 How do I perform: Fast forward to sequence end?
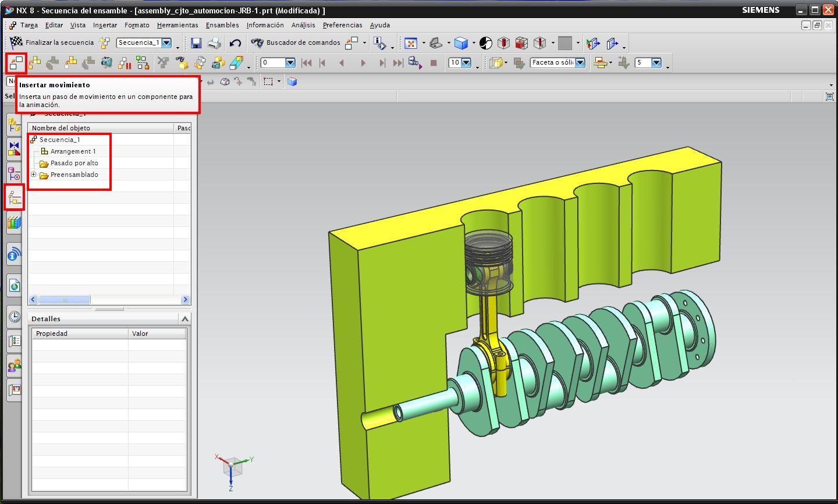pos(398,63)
